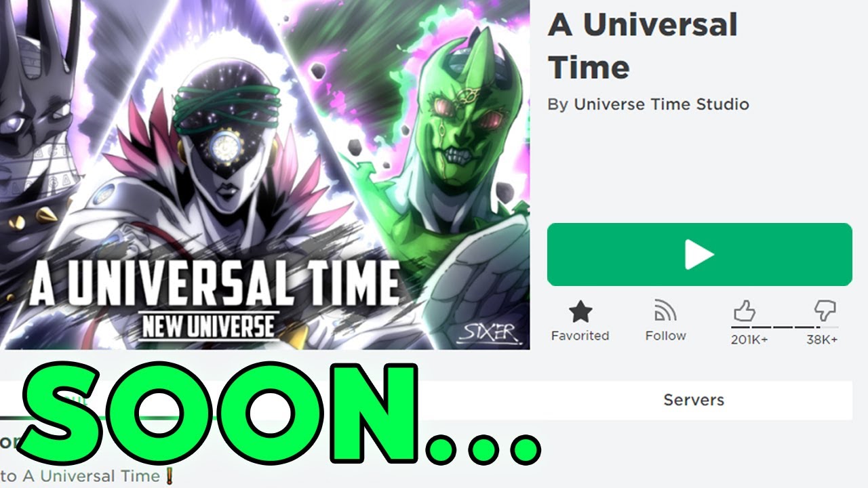Click the Favorited label text

(580, 335)
